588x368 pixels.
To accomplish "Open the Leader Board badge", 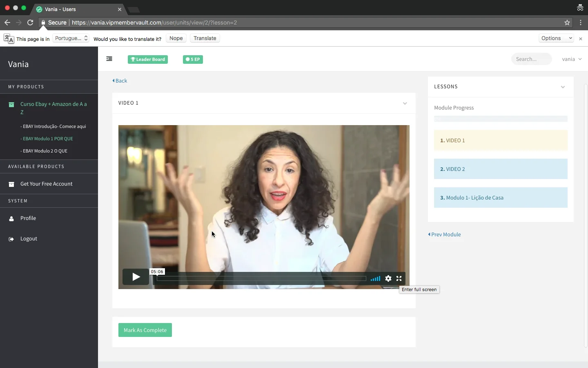I will (148, 59).
